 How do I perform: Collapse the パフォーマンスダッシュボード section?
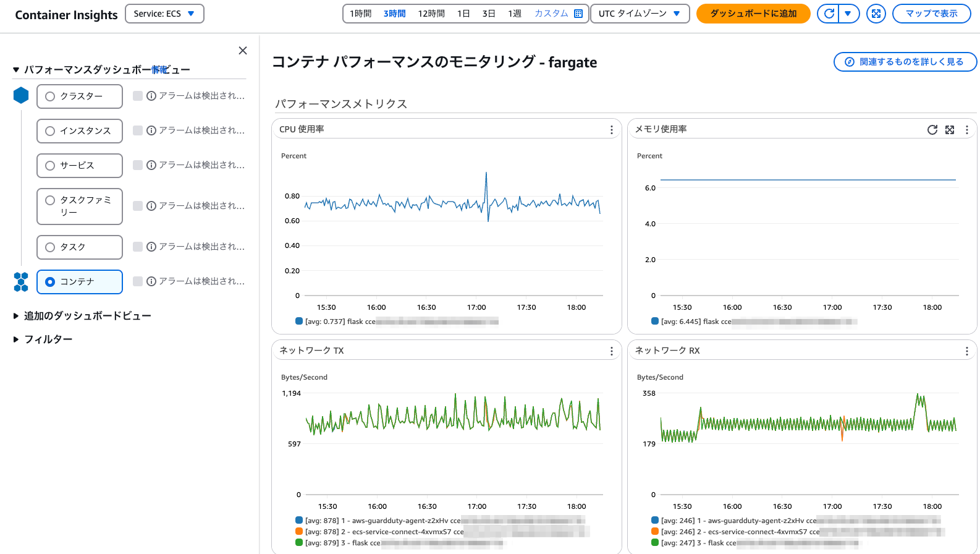(16, 70)
